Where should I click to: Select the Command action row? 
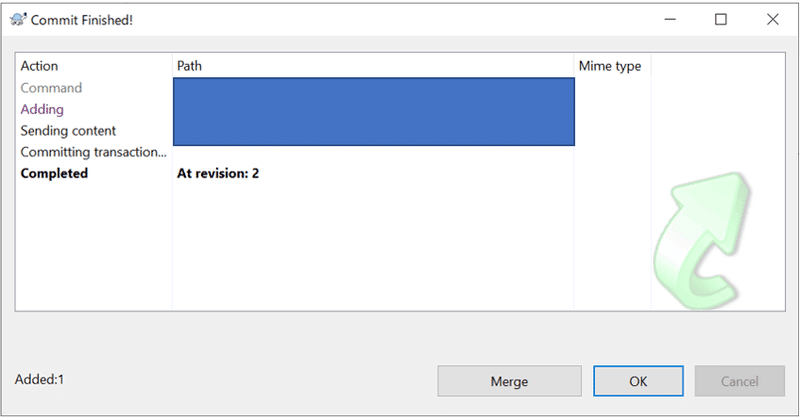point(51,88)
